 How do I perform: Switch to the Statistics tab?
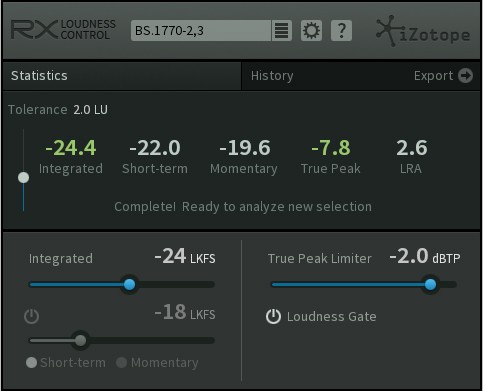coord(39,76)
